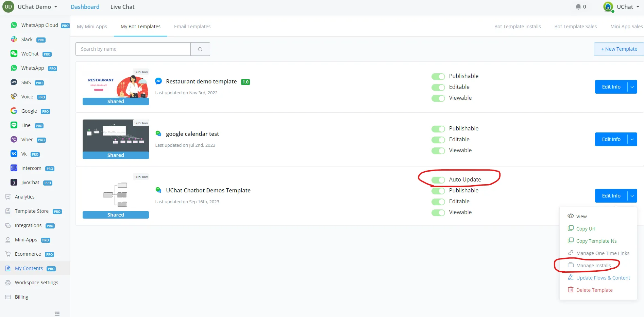The height and width of the screenshot is (317, 644).
Task: Collapse sidebar with the hamburger icon
Action: coord(57,314)
